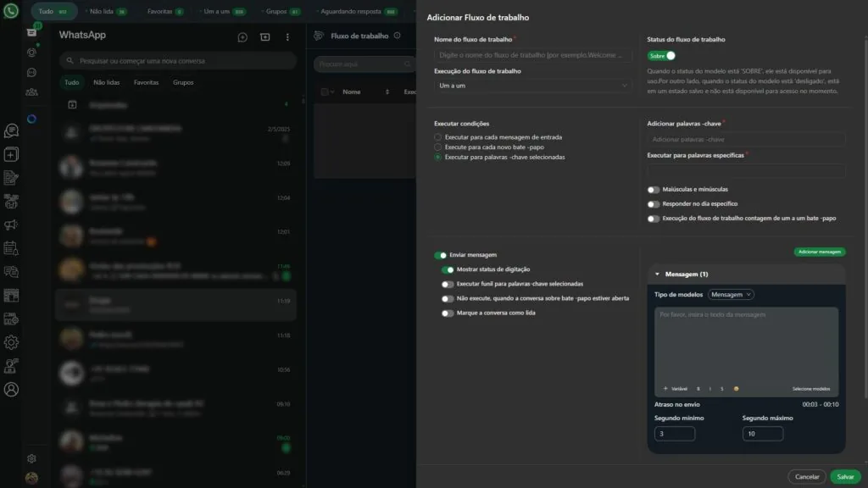This screenshot has width=868, height=488.
Task: Toggle workflow execution count one-to-one switch
Action: coord(654,219)
